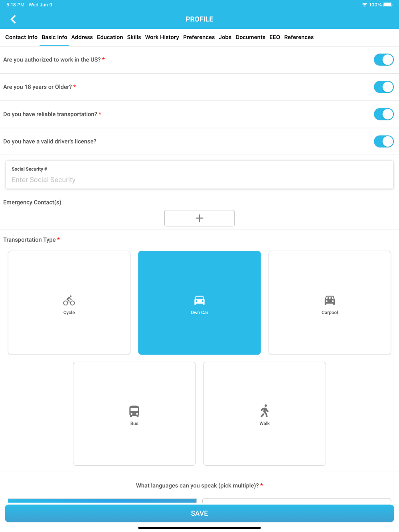Toggle reliable transportation switch
Image resolution: width=399 pixels, height=532 pixels.
point(384,114)
